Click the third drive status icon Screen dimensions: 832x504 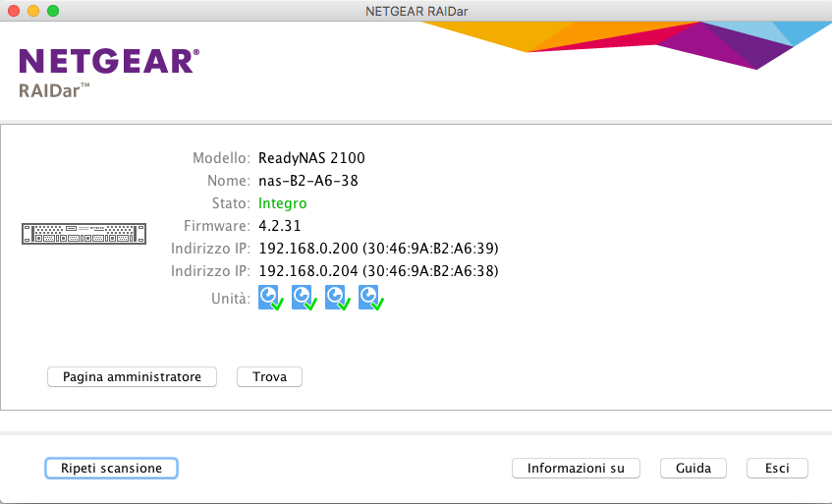(x=338, y=298)
